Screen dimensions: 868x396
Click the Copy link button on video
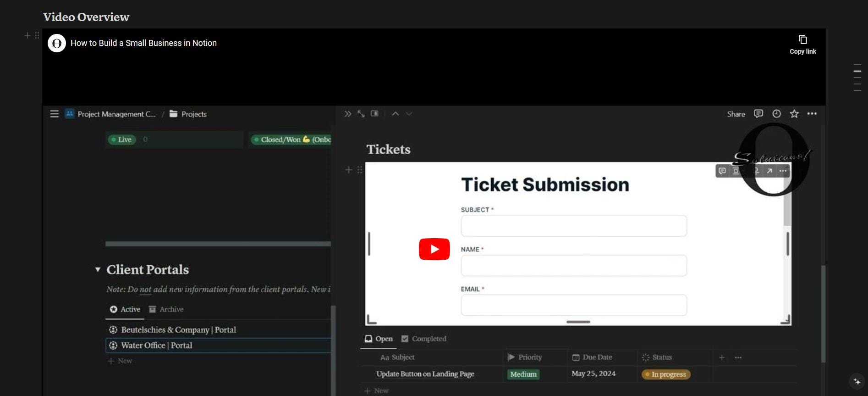pyautogui.click(x=802, y=45)
